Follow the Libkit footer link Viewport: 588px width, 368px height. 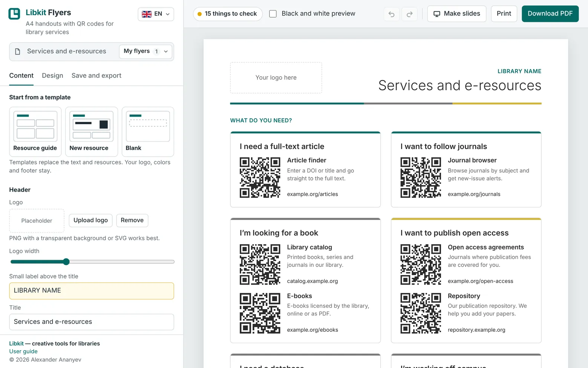click(x=17, y=343)
